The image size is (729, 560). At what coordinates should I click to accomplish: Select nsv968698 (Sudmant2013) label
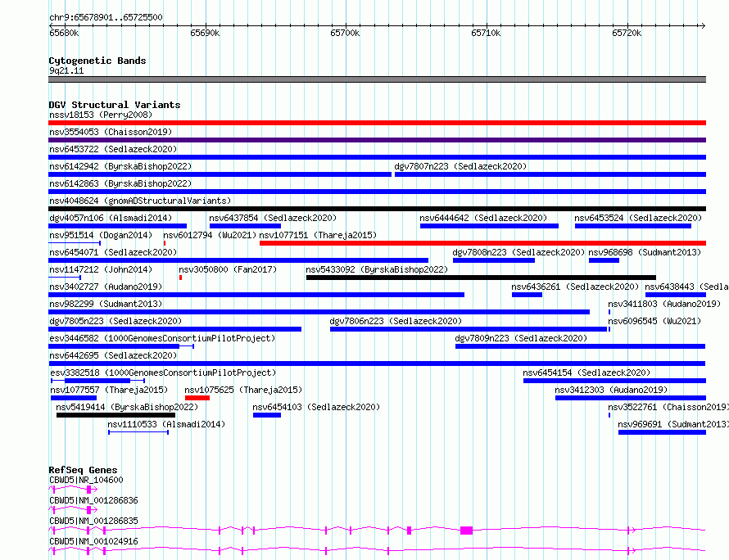(645, 252)
